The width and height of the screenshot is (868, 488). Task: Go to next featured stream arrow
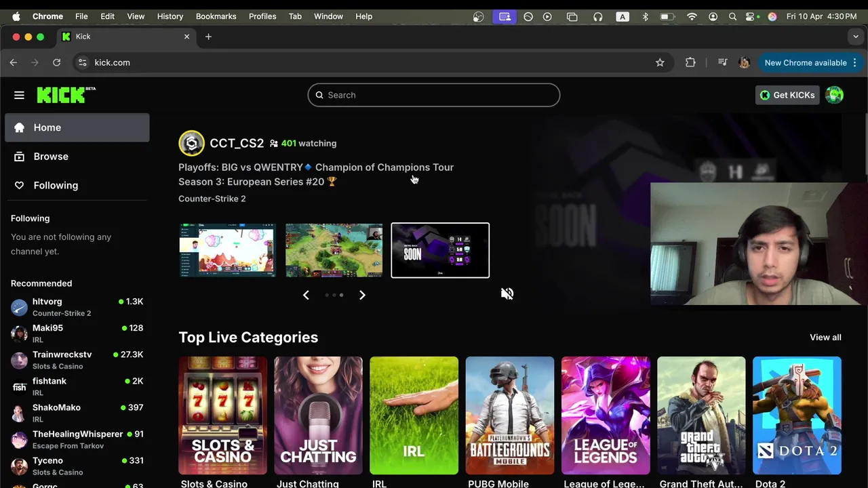coord(362,295)
